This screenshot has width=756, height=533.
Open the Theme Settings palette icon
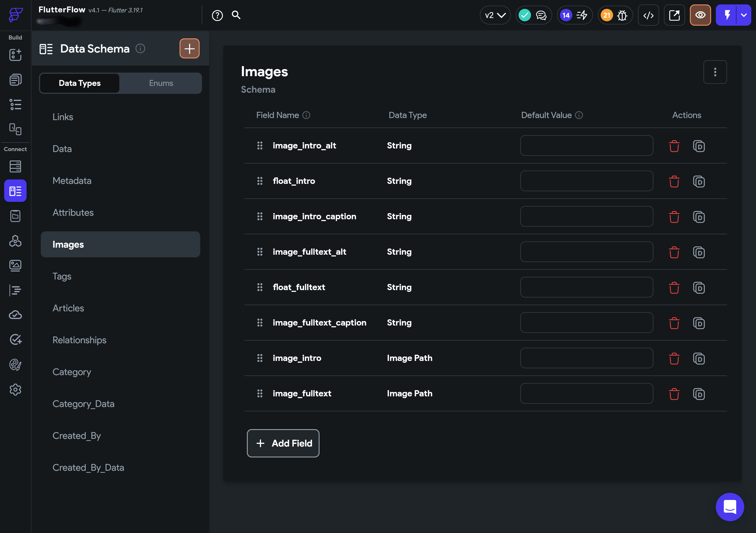(15, 364)
